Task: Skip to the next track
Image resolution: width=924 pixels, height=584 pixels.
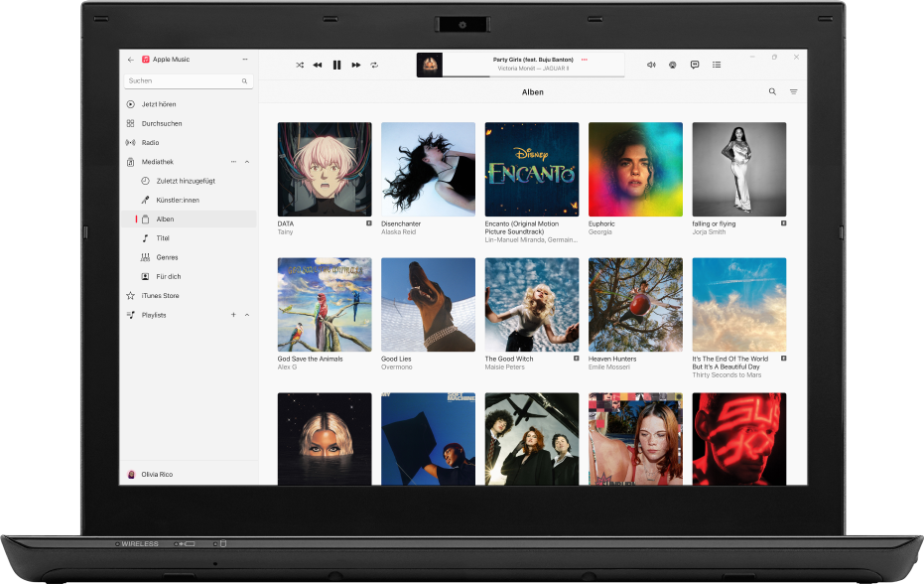Action: pyautogui.click(x=355, y=65)
